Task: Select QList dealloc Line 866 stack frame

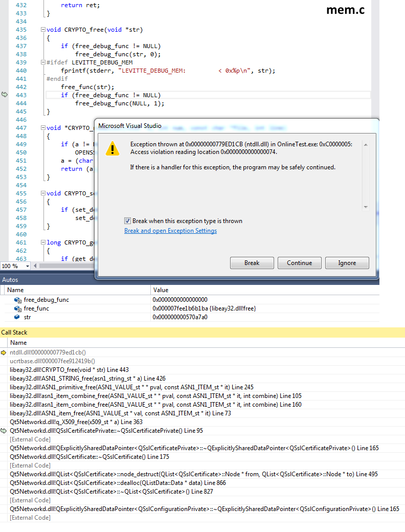Action: [118, 483]
